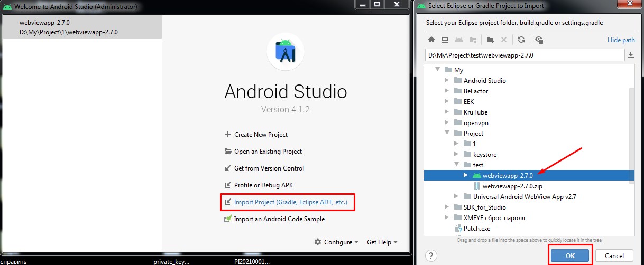Cancel the import dialog
This screenshot has width=644, height=265.
click(x=614, y=256)
